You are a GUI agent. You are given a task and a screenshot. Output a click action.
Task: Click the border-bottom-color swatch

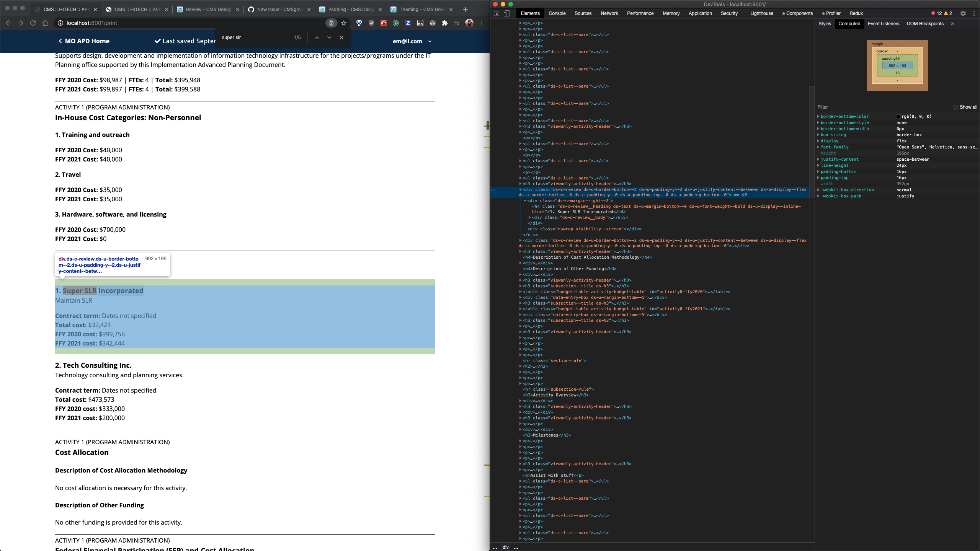[899, 116]
